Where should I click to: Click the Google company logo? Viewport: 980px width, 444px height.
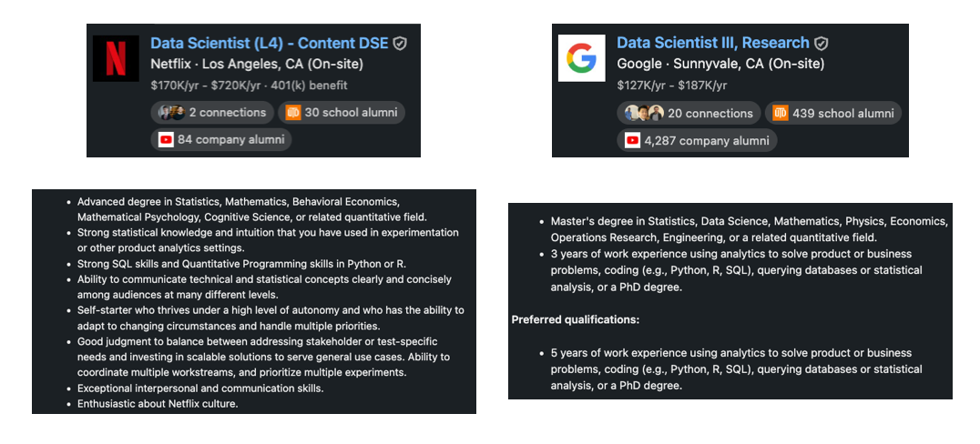(x=581, y=58)
